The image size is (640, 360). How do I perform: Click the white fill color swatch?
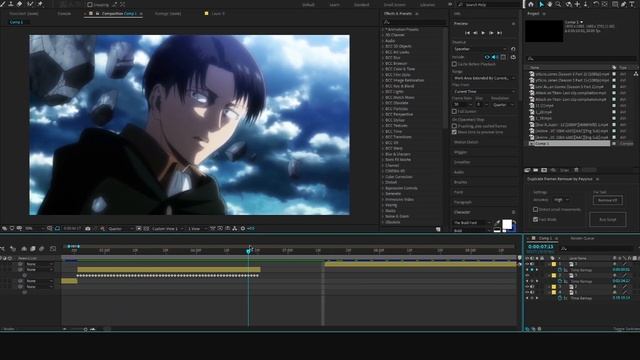tap(507, 224)
